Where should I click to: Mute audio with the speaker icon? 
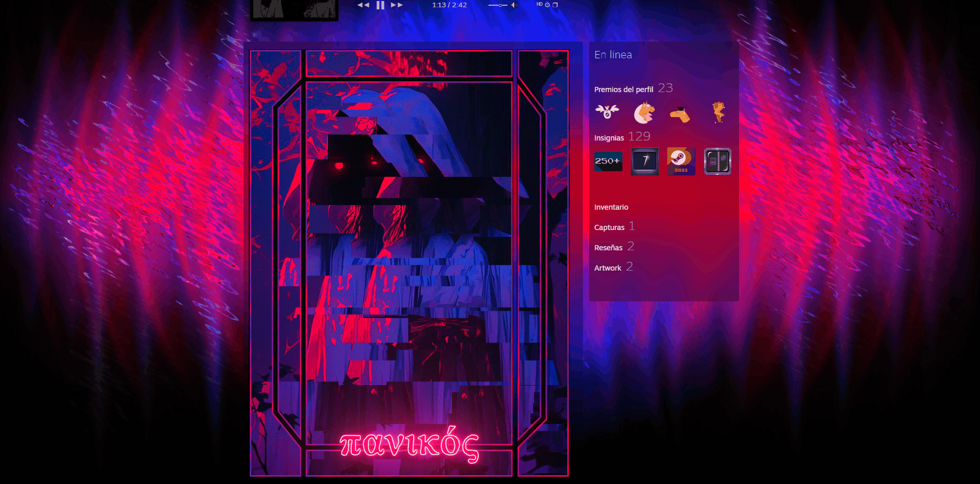coord(514,5)
